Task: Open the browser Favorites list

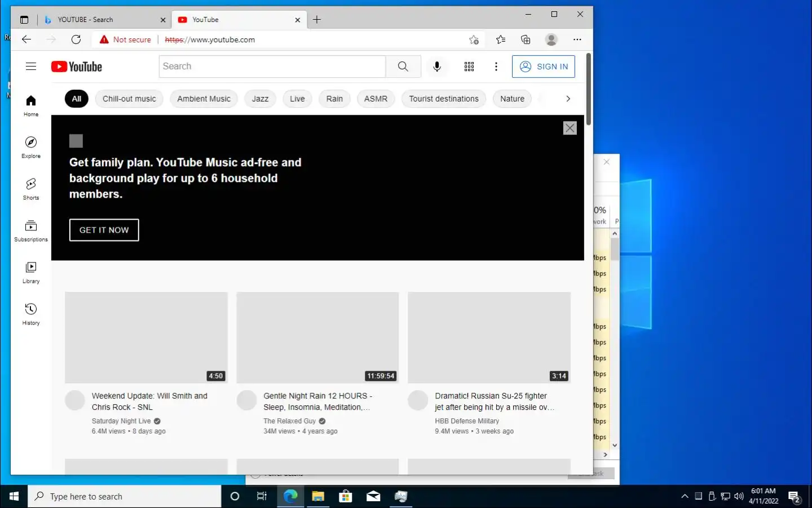Action: pos(501,40)
